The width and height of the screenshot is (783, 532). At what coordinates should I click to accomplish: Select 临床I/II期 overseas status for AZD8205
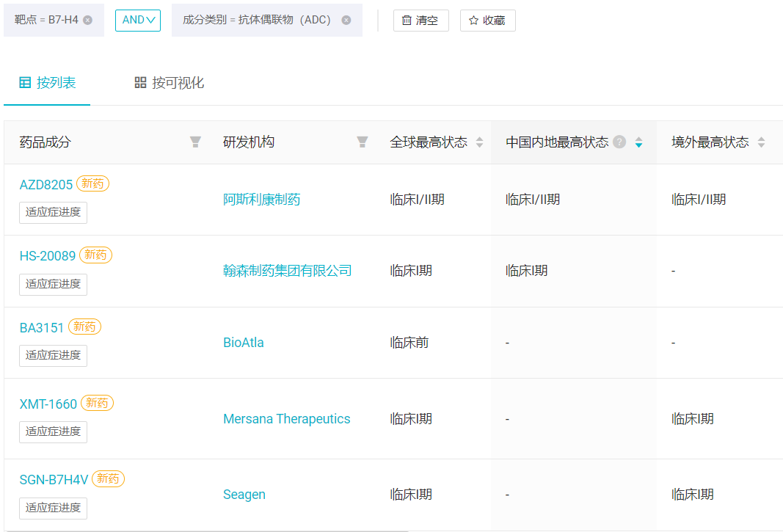pos(699,200)
